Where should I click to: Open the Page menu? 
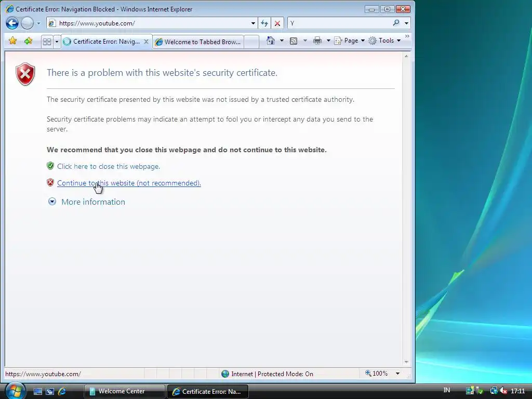pyautogui.click(x=350, y=41)
